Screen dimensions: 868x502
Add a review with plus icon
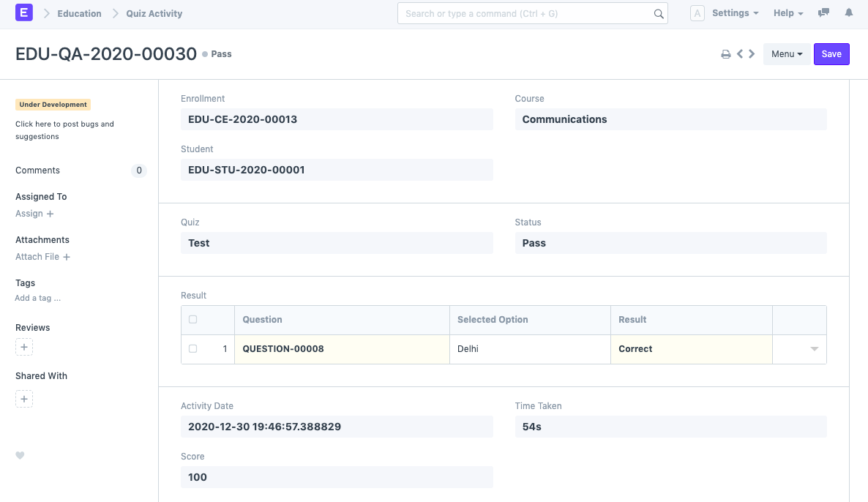(24, 348)
